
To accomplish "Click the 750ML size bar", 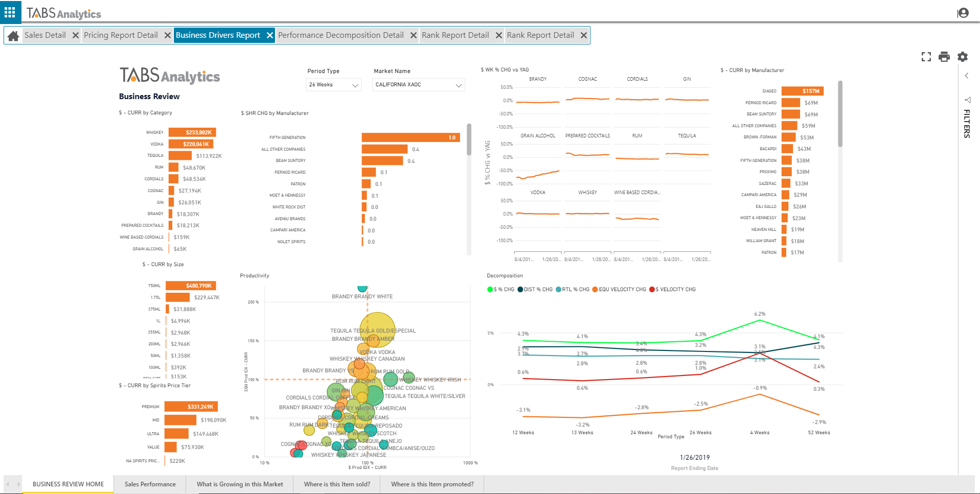I will (191, 286).
